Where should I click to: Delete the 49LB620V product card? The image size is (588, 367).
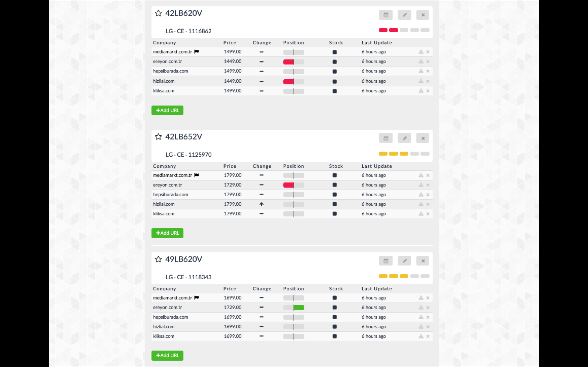423,261
